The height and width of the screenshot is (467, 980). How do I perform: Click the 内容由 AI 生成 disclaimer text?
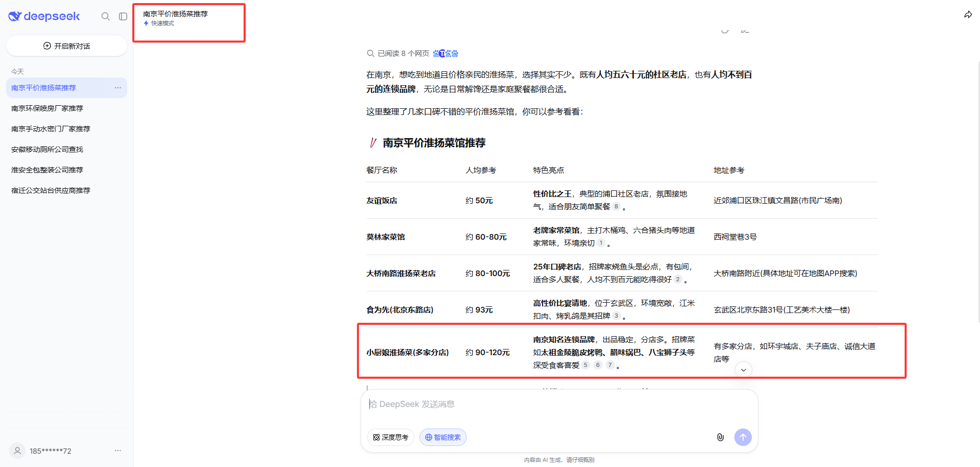click(559, 460)
